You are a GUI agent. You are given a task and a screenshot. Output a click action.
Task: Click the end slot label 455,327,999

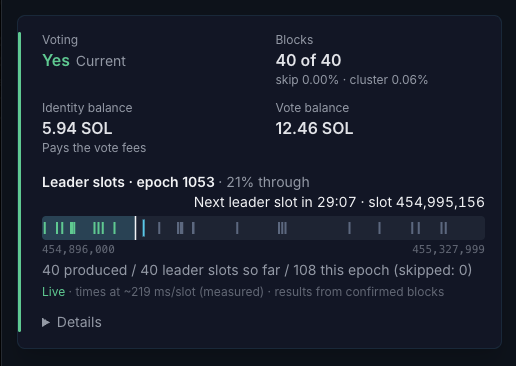click(x=448, y=249)
